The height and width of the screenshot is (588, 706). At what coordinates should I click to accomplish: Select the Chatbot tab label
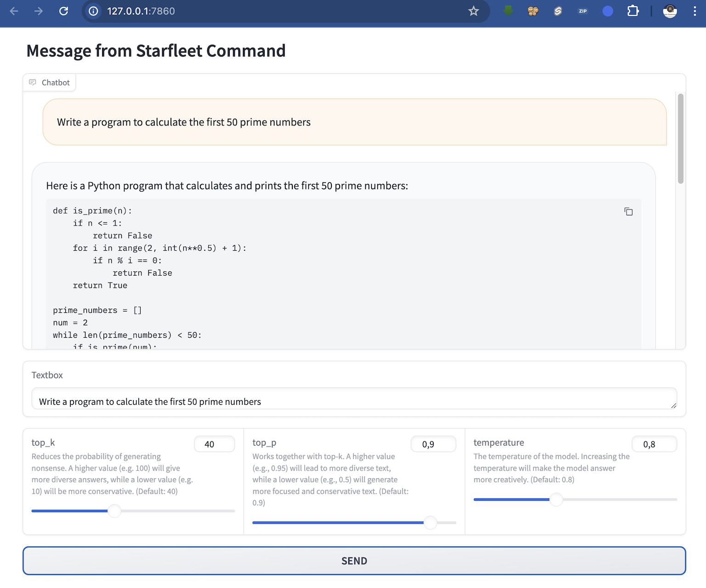pyautogui.click(x=56, y=82)
